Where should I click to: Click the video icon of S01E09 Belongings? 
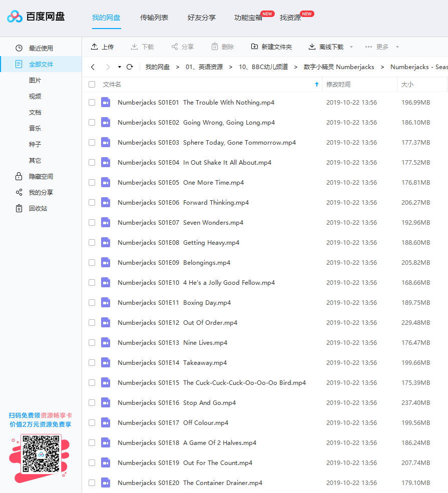click(x=106, y=263)
